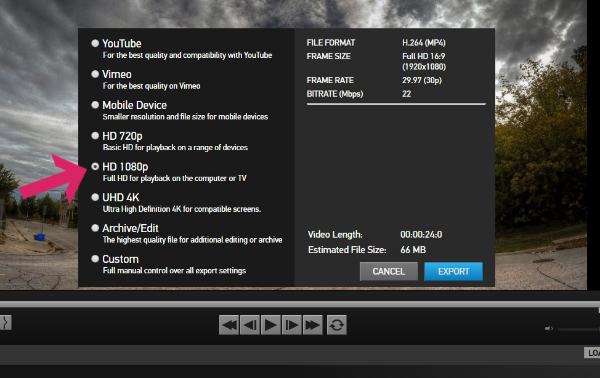The height and width of the screenshot is (378, 600).
Task: Step back one frame
Action: pyautogui.click(x=250, y=325)
